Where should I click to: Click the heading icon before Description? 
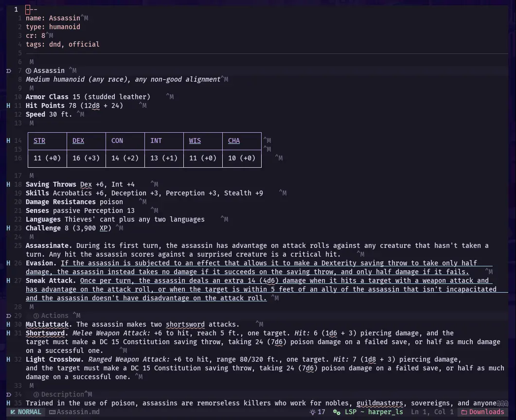pyautogui.click(x=36, y=394)
